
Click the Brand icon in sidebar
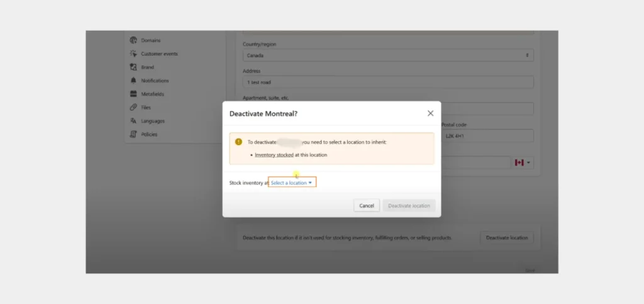coord(133,67)
